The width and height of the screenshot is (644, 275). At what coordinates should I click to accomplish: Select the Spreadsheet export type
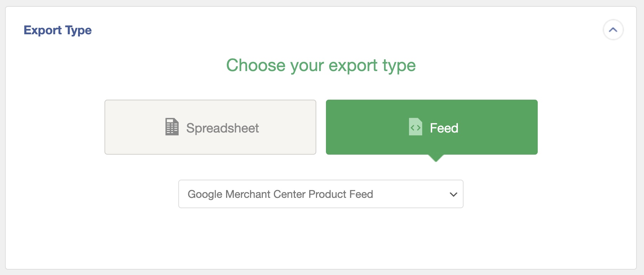(x=210, y=127)
